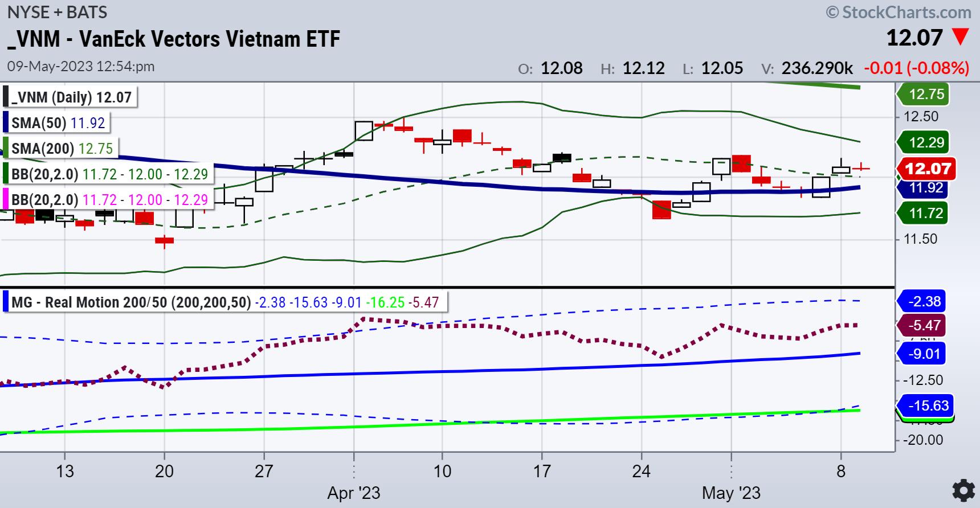980x508 pixels.
Task: Click the blue 11.92 price axis tag
Action: (923, 188)
